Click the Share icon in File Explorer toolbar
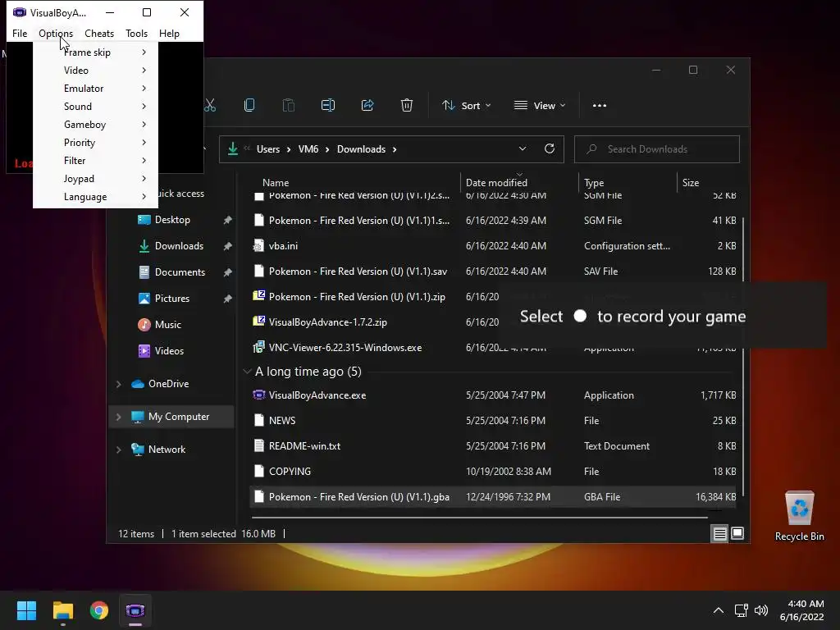The width and height of the screenshot is (840, 630). pyautogui.click(x=367, y=106)
